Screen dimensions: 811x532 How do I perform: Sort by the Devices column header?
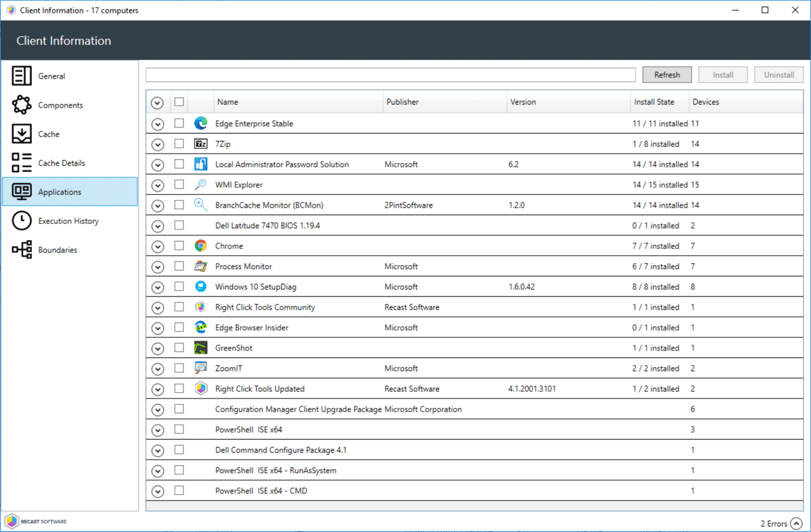(x=746, y=102)
